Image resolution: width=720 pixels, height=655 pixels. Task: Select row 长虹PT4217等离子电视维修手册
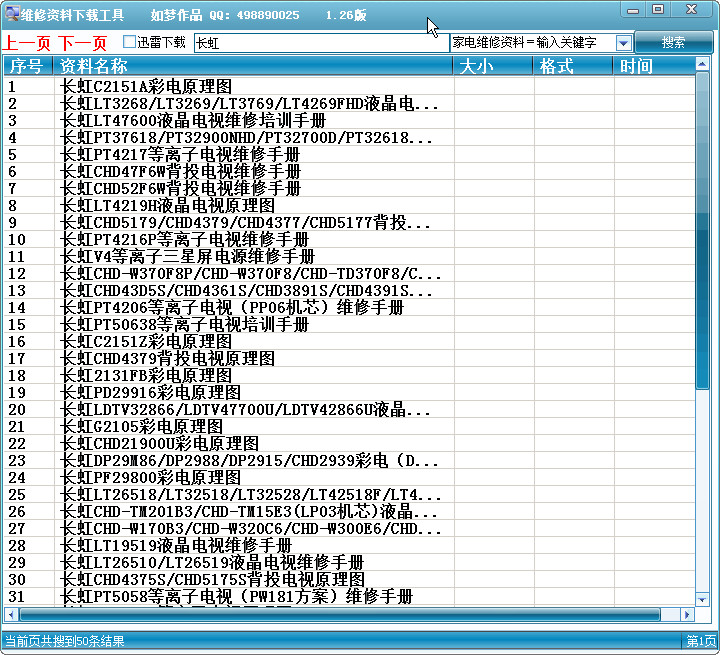(x=349, y=154)
